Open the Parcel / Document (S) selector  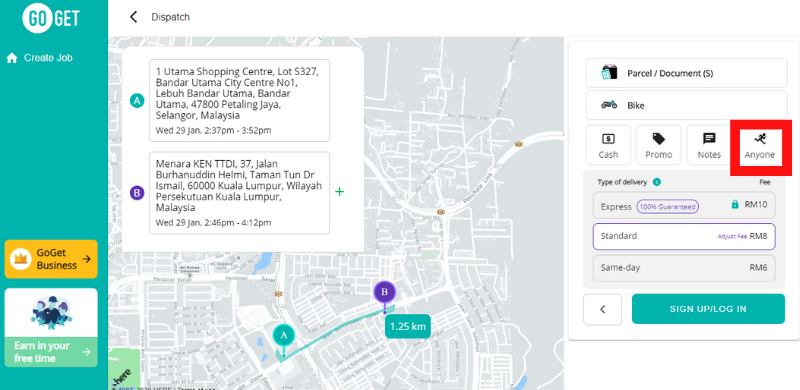[686, 73]
